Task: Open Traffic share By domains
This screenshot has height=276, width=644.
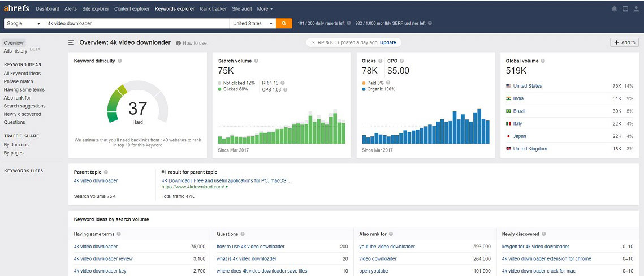Action: (16, 145)
